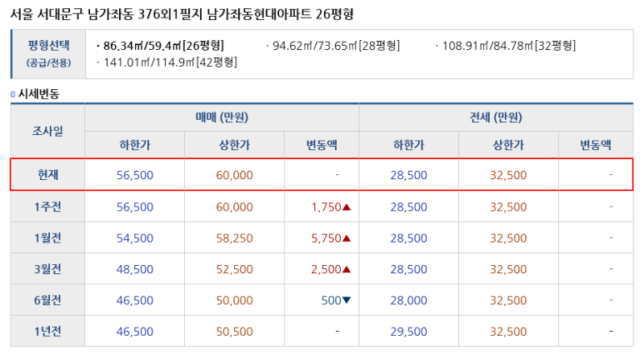This screenshot has height=355, width=644.
Task: Click the 52,500 sale upper price
Action: [x=234, y=269]
